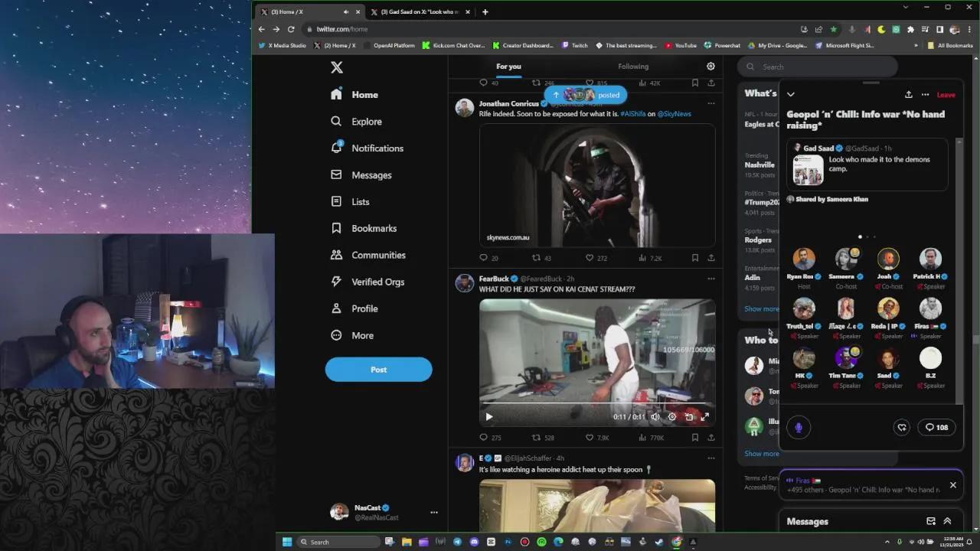
Task: Open the Windows Start menu
Action: (x=287, y=542)
